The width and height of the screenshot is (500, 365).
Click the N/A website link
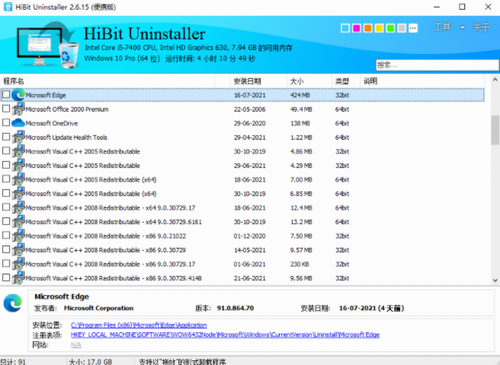76,345
